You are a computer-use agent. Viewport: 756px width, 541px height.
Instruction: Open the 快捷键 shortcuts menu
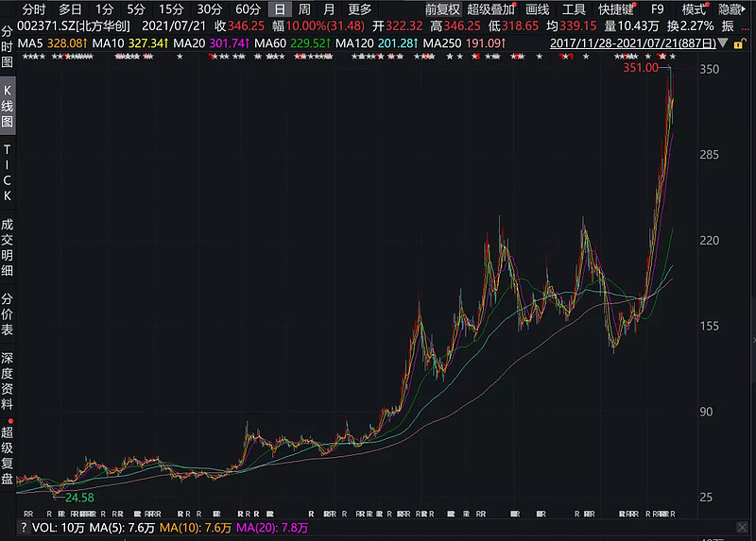617,9
